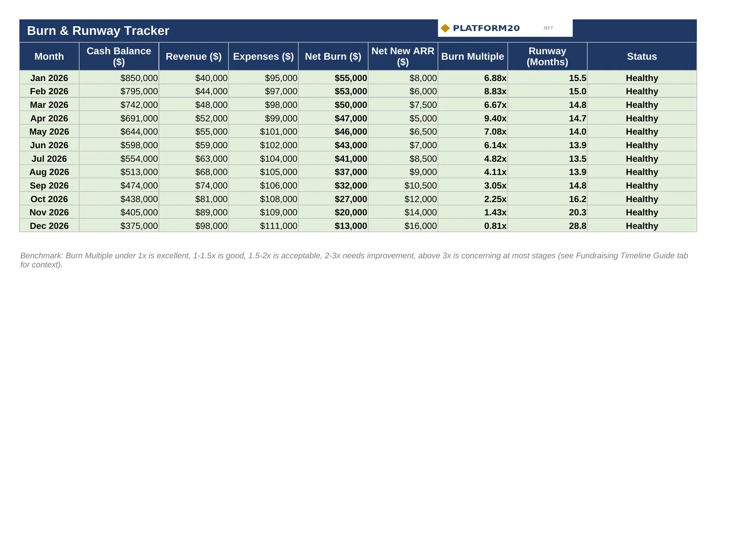Select the 14.0 runway months cell
The image size is (756, 534).
click(547, 131)
